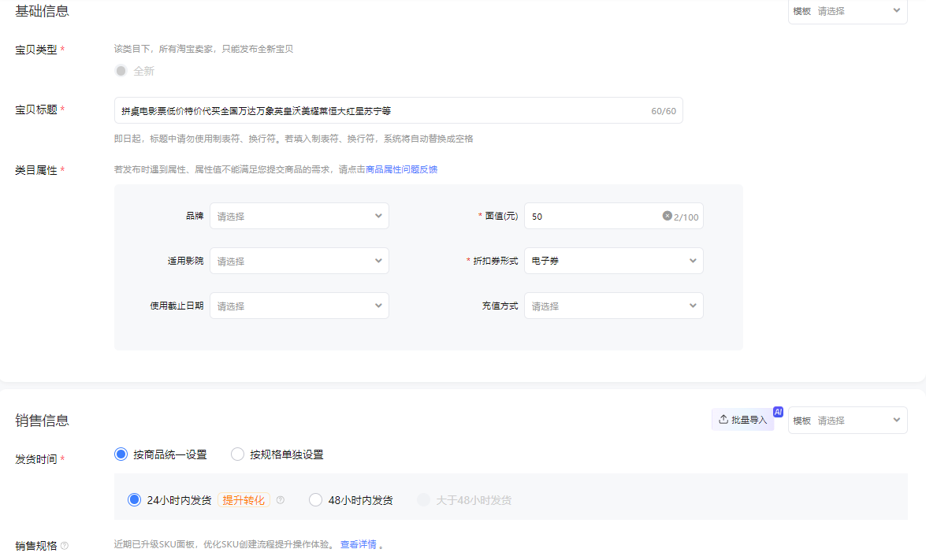926x560 pixels.
Task: Click the AI badge on 批量导入
Action: (x=778, y=412)
